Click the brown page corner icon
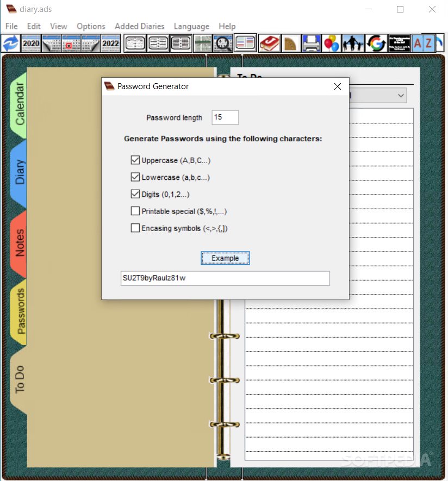The image size is (448, 481). coord(290,43)
